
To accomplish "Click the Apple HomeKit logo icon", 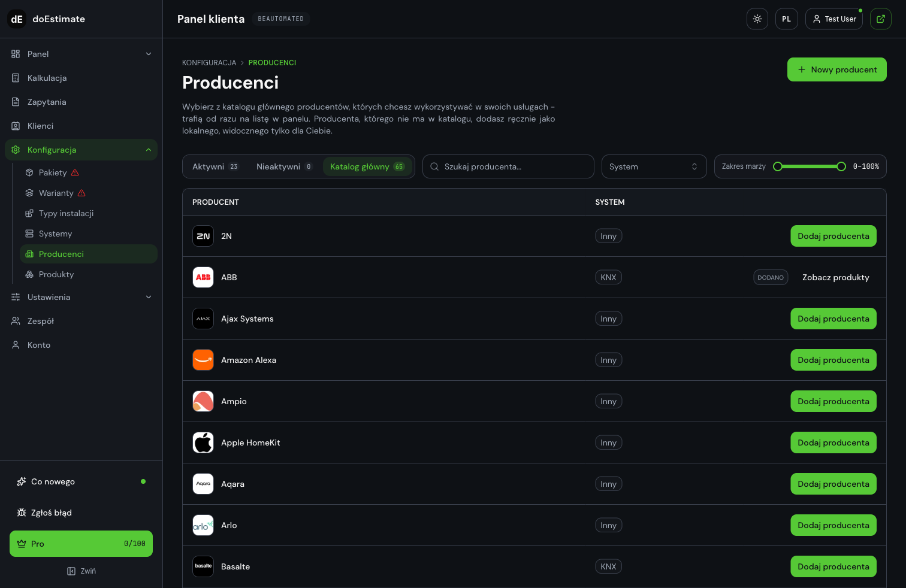I will point(203,442).
